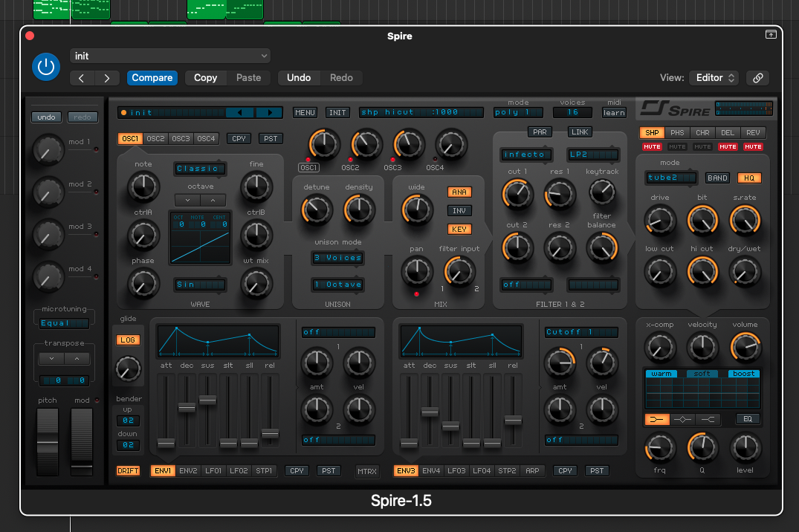This screenshot has height=532, width=799.
Task: Switch to the ARP tab
Action: [532, 471]
